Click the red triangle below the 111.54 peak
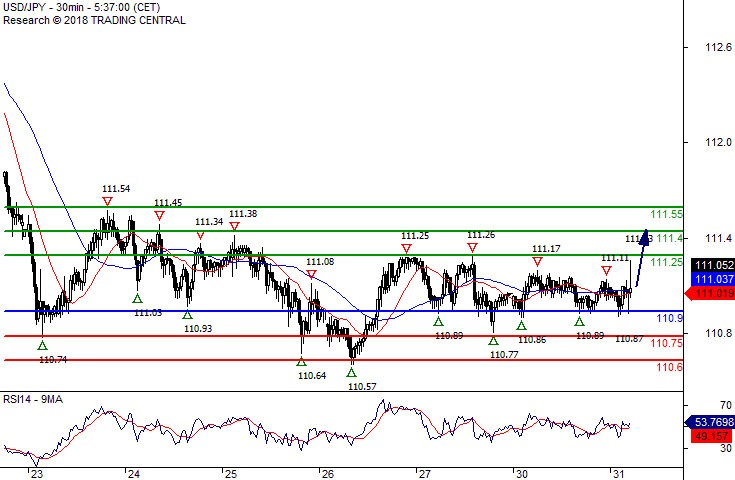Viewport: 735px width, 480px height. click(x=107, y=201)
